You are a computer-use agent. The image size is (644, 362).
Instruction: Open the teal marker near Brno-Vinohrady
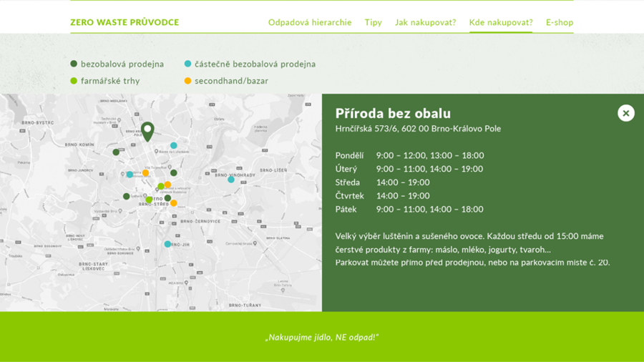point(231,180)
